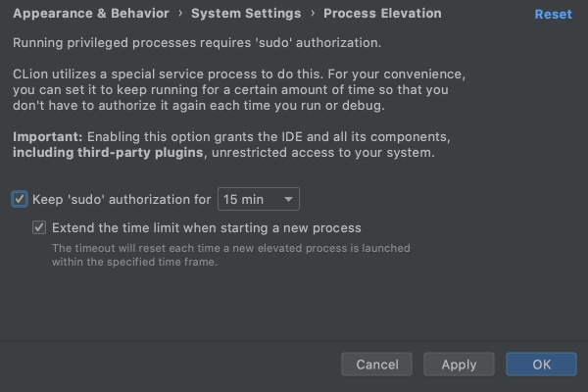Click the Reset link
This screenshot has width=588, height=392.
coord(553,15)
